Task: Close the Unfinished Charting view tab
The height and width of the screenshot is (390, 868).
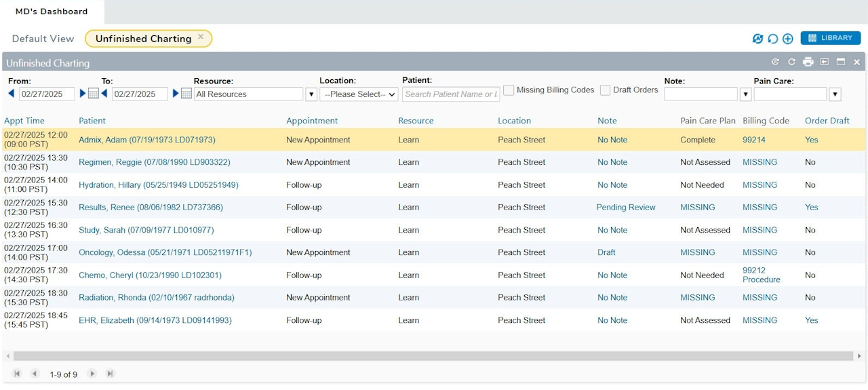Action: [201, 37]
